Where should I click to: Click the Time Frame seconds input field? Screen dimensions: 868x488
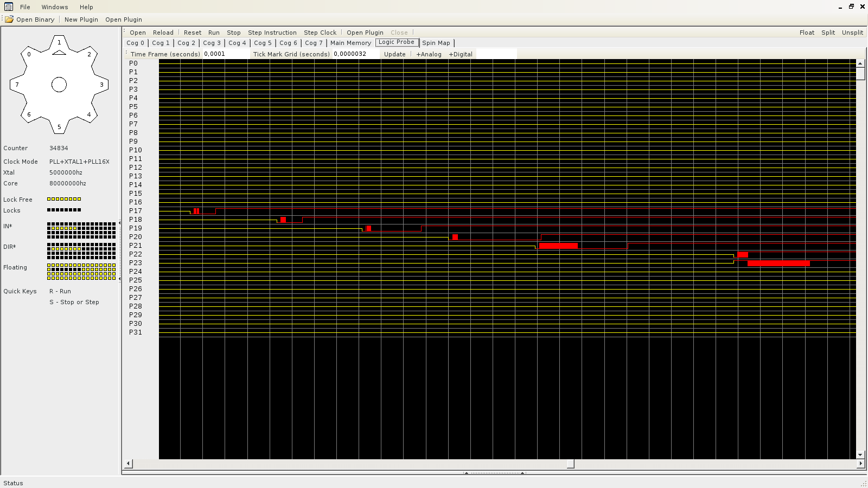pos(225,54)
